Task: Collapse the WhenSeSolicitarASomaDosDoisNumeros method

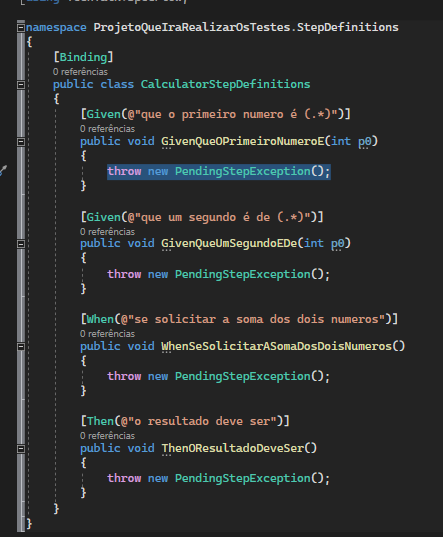Action: [x=21, y=346]
